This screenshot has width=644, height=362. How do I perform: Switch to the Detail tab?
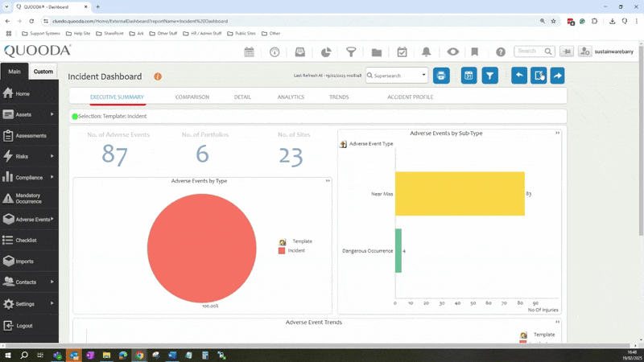[x=242, y=97]
